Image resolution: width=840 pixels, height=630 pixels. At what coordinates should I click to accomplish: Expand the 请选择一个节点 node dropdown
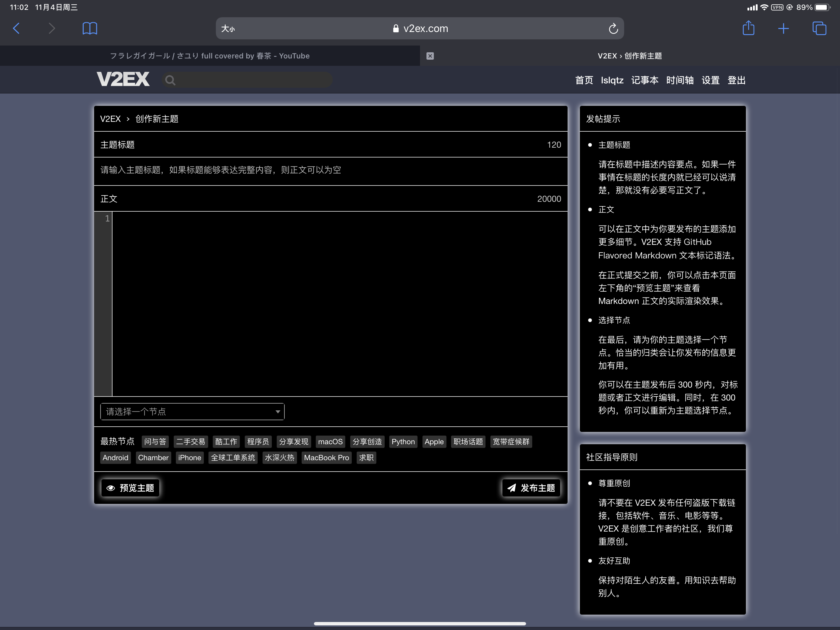click(x=192, y=412)
